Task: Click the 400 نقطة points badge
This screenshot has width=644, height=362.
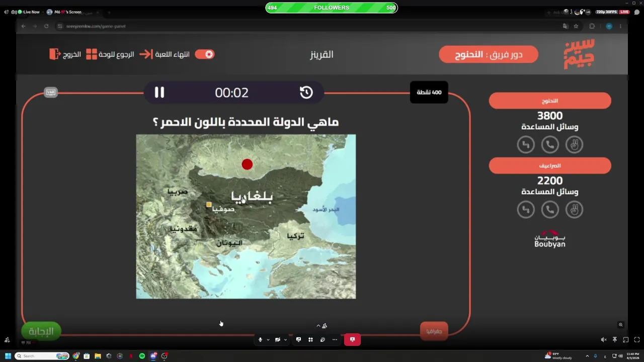Action: 429,93
